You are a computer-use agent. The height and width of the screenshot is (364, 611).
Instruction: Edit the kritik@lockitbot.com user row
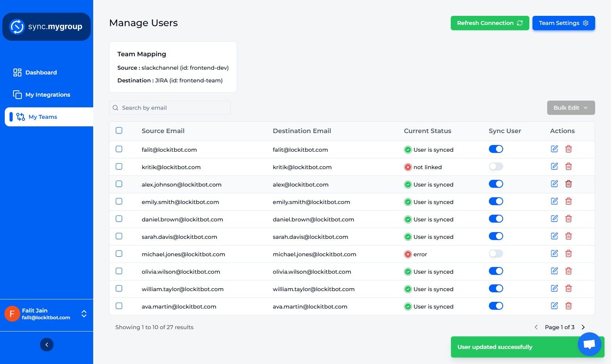tap(554, 166)
